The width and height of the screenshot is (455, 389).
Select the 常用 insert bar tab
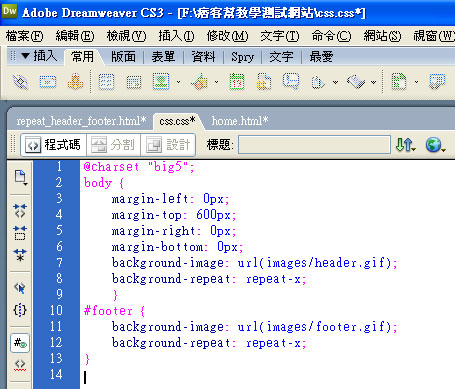coord(83,56)
